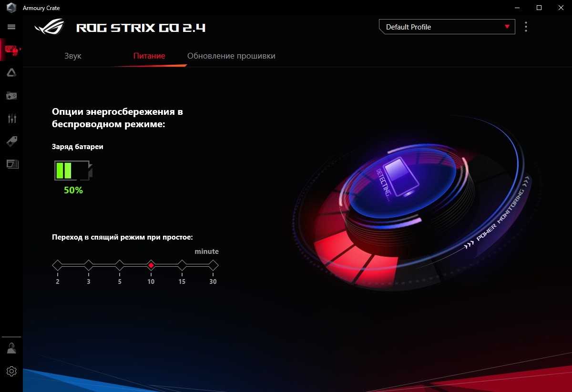Open the Featured deals tag icon
This screenshot has width=572, height=392.
11,141
